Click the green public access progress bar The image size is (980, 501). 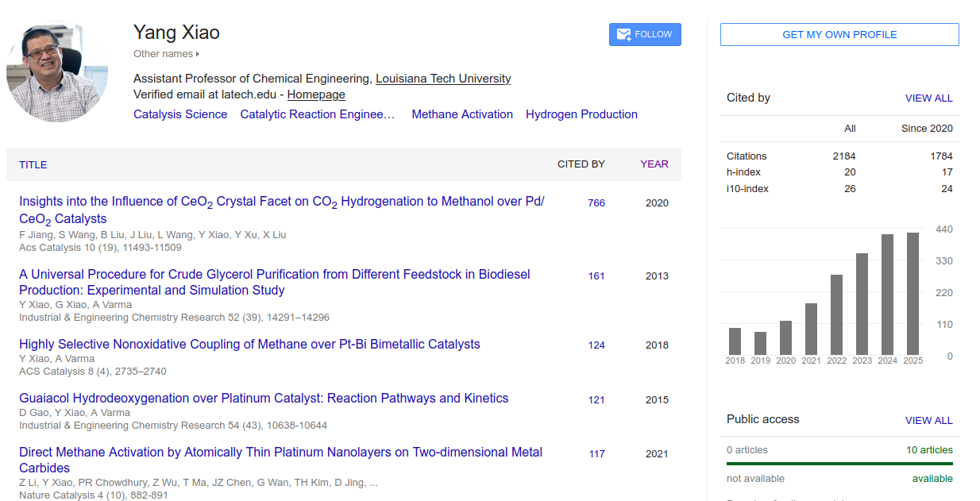click(839, 464)
